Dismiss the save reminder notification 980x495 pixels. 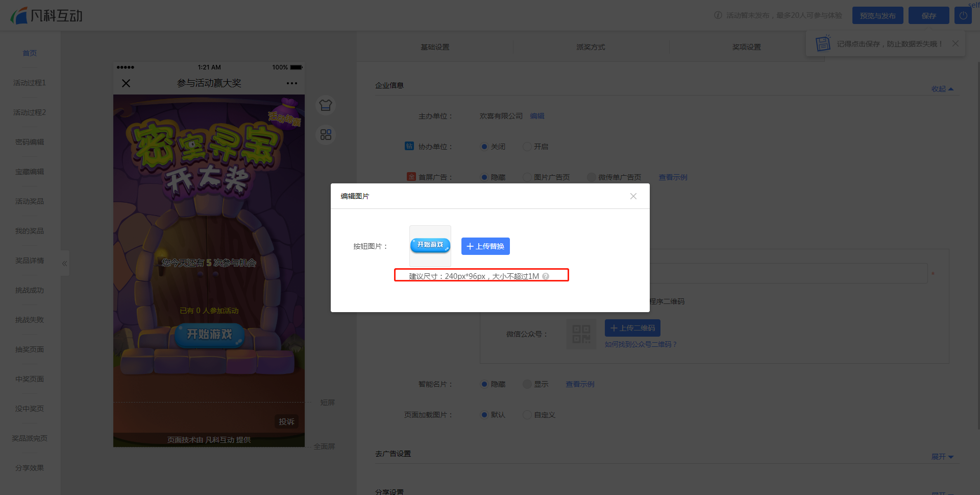(955, 43)
